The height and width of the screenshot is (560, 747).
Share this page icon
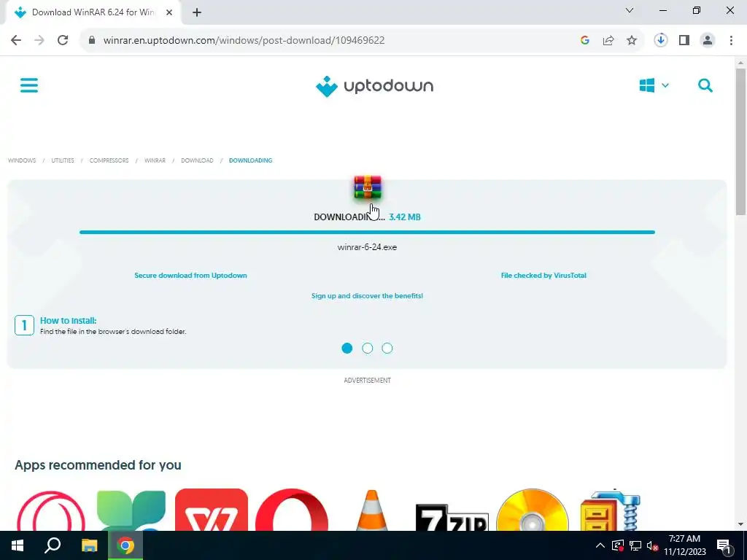click(x=608, y=41)
